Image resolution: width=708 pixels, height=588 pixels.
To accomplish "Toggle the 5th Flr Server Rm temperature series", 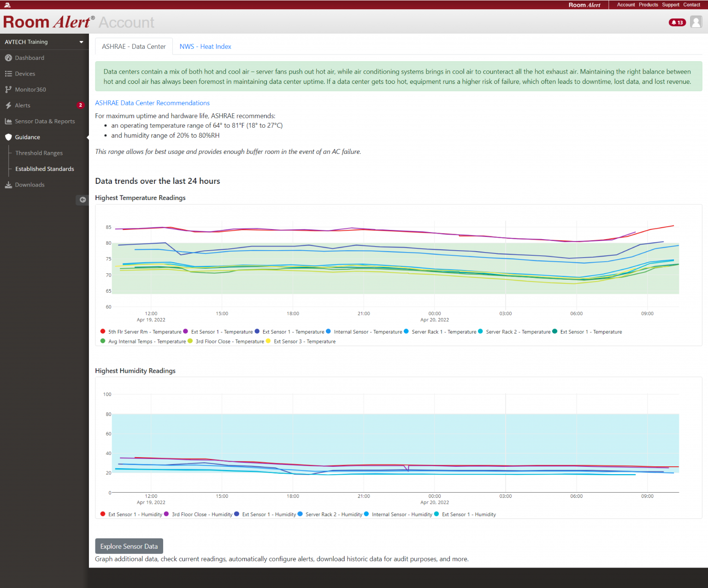I will tap(144, 331).
